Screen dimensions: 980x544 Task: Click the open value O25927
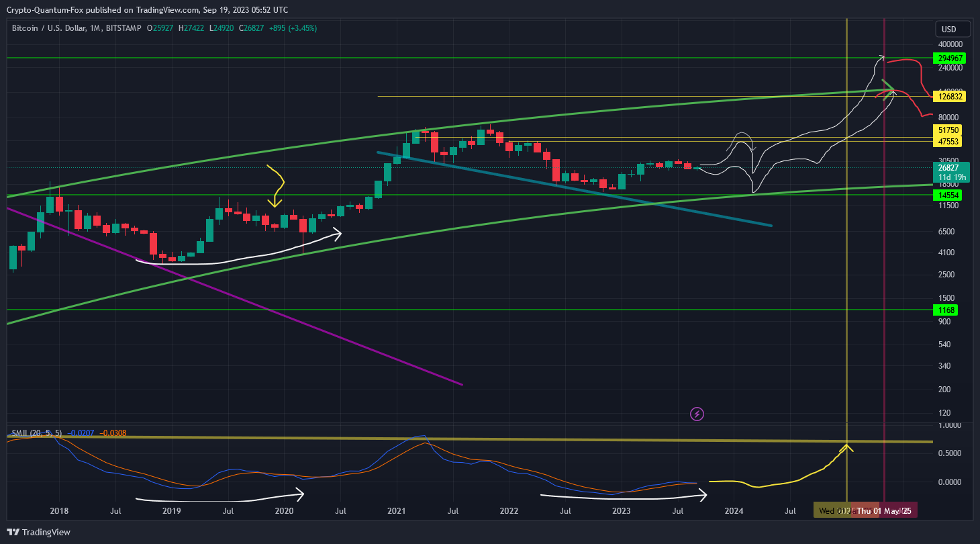tap(159, 28)
